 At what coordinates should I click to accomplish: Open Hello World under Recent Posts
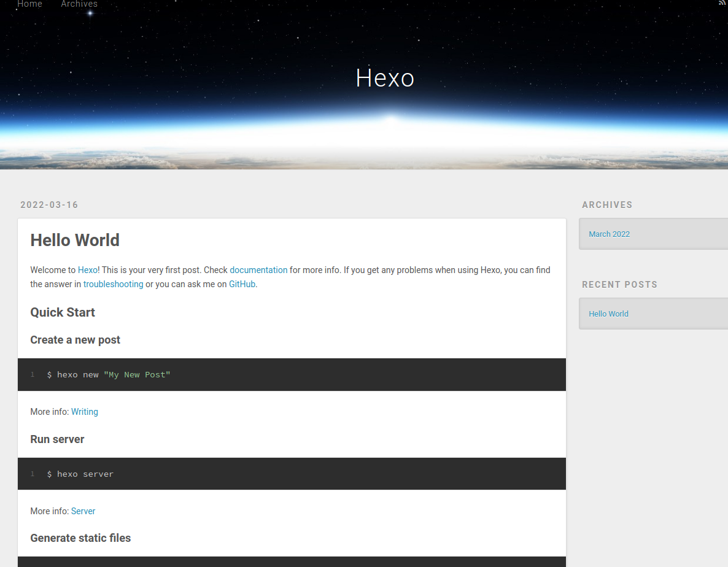point(609,314)
